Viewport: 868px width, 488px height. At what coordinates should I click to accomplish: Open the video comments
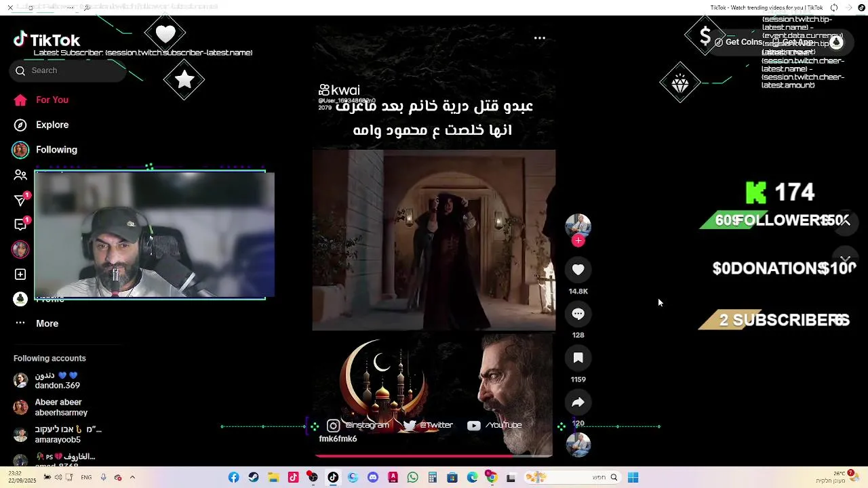click(578, 314)
